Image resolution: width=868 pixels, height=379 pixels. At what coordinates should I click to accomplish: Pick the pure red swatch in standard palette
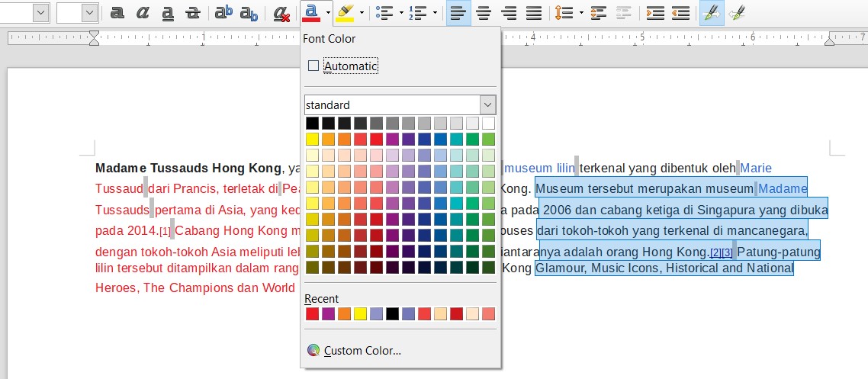pyautogui.click(x=377, y=139)
